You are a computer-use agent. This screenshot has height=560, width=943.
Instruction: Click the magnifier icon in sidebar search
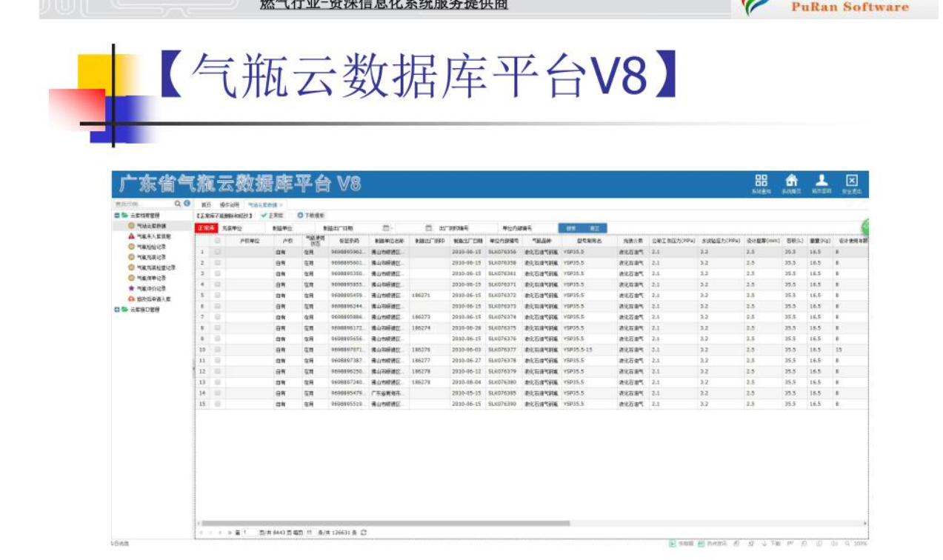178,204
